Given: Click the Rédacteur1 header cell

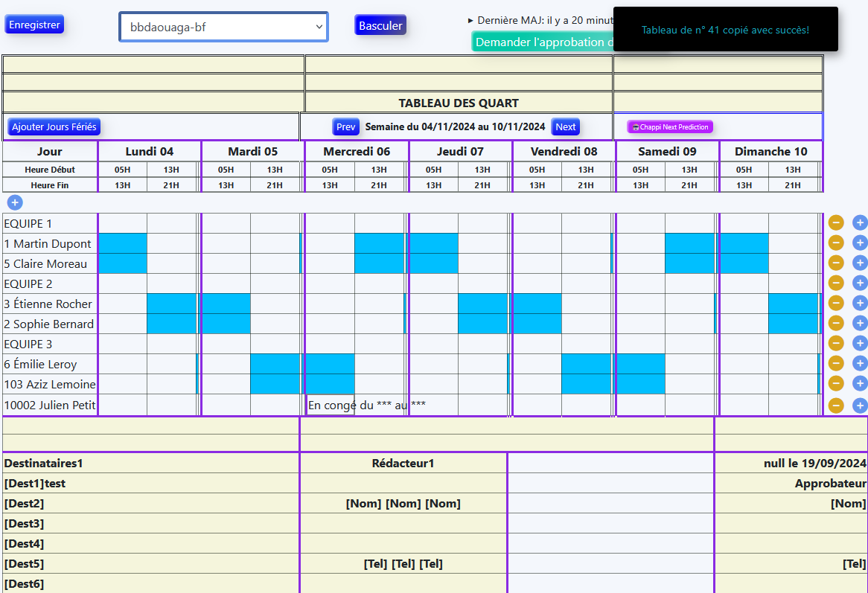Looking at the screenshot, I should [403, 464].
